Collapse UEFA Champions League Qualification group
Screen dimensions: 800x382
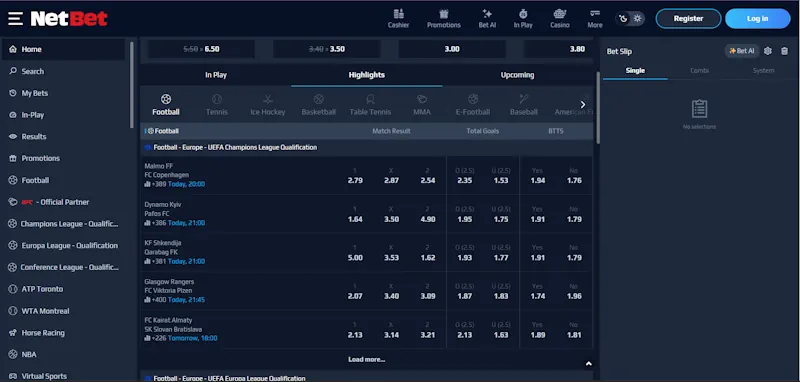coord(367,147)
